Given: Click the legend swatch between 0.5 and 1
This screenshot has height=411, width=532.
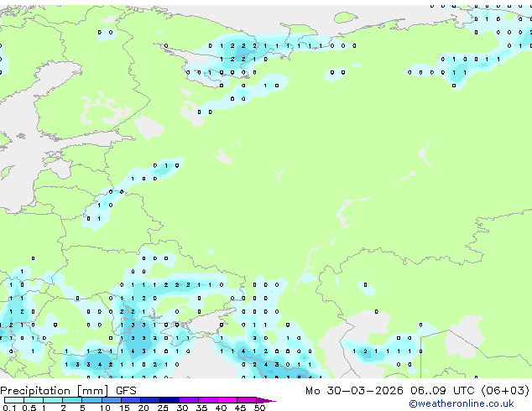Looking at the screenshot, I should (x=34, y=400).
